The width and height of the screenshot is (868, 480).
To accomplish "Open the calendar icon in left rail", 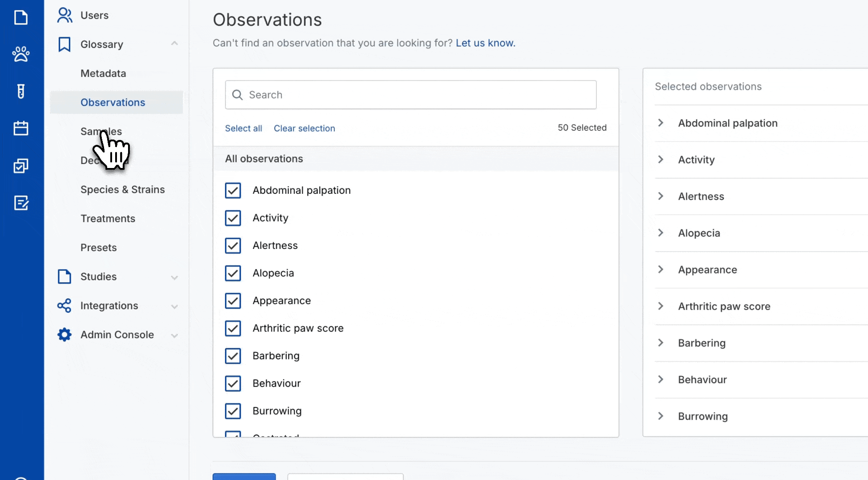I will tap(21, 128).
